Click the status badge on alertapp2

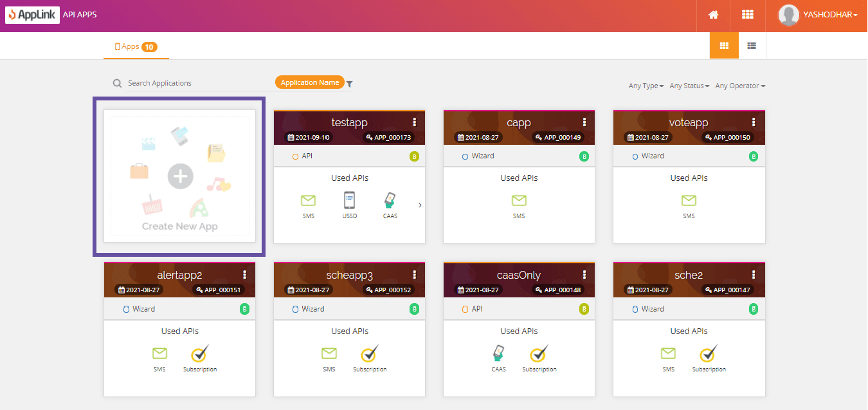[x=244, y=310]
